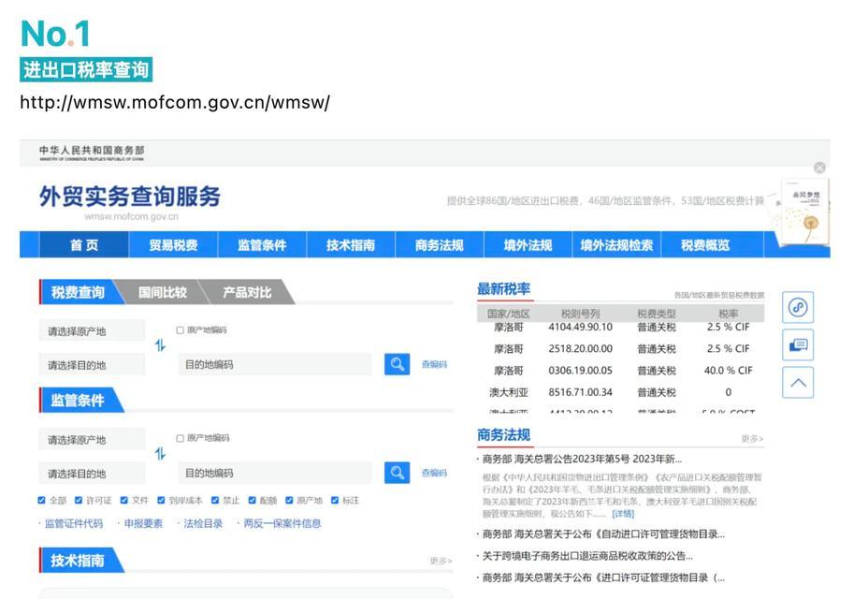This screenshot has height=599, width=868.
Task: Focus 目的地编码 input in 监管条件
Action: click(x=275, y=473)
